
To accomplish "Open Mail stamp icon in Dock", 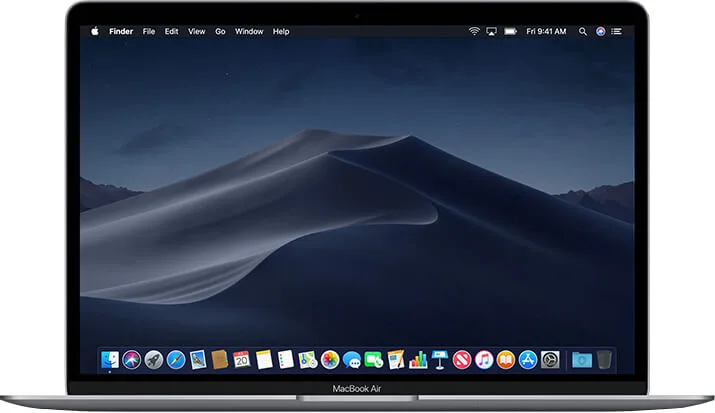I will click(198, 360).
